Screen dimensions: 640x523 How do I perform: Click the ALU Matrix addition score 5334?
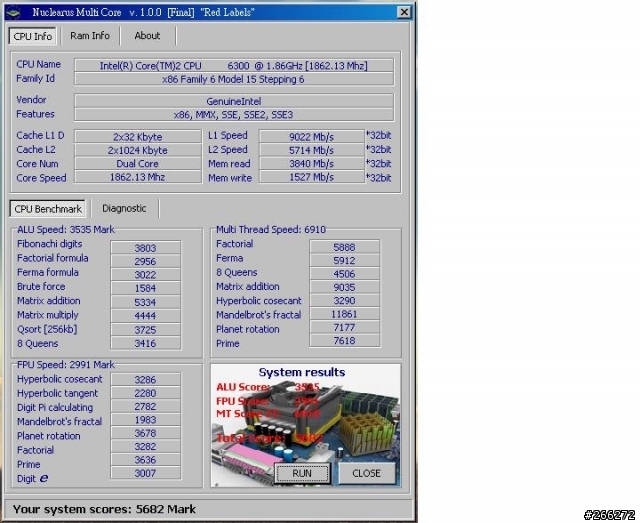pos(145,302)
